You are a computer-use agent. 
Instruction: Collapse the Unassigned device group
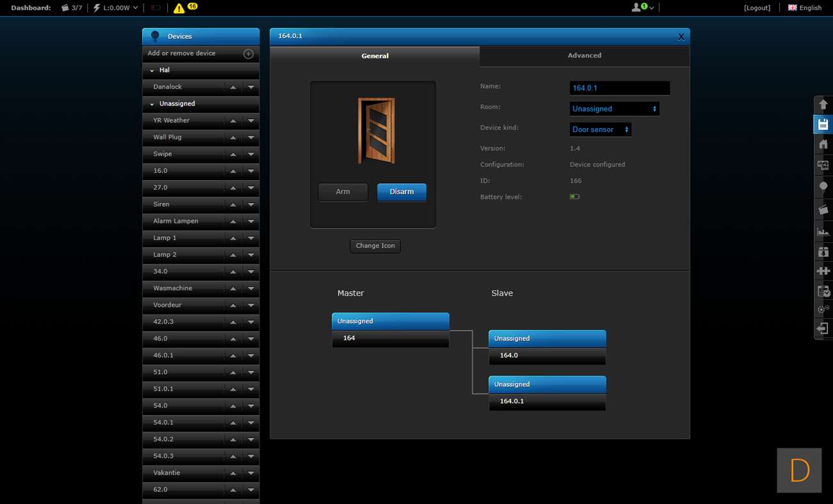tap(152, 104)
